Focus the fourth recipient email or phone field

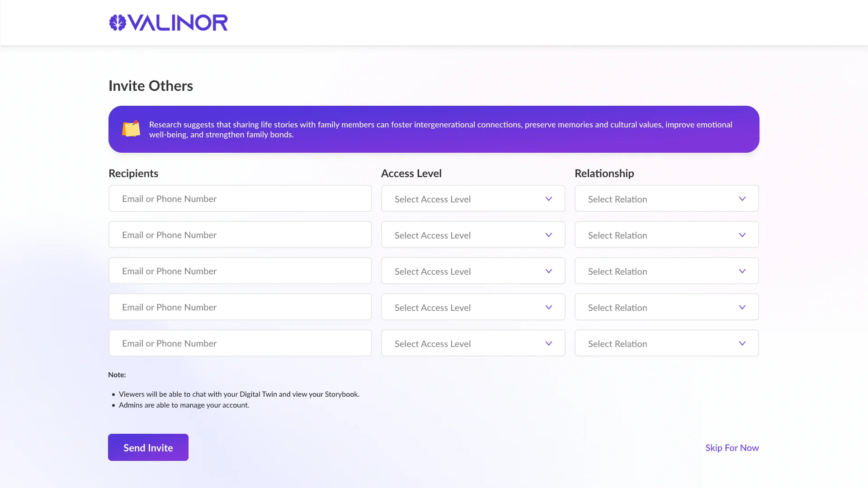(240, 307)
